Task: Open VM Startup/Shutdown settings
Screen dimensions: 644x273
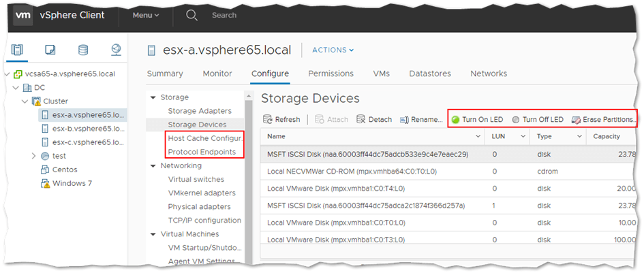Action: point(204,248)
